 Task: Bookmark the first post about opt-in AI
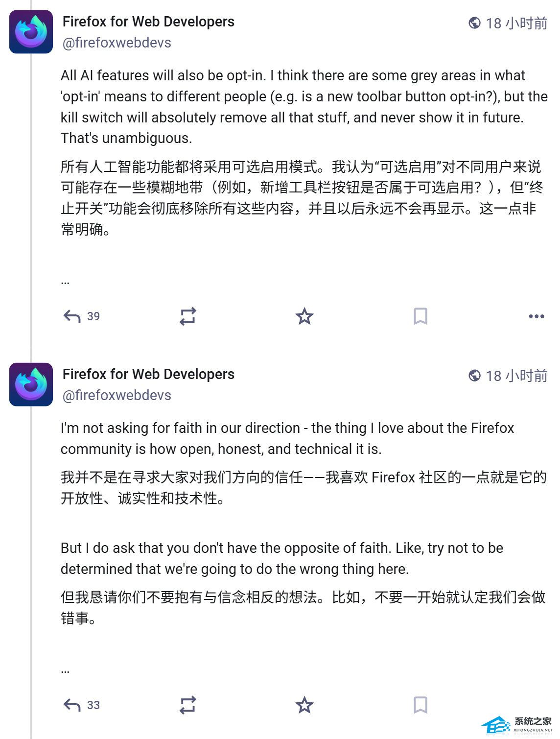click(x=420, y=316)
